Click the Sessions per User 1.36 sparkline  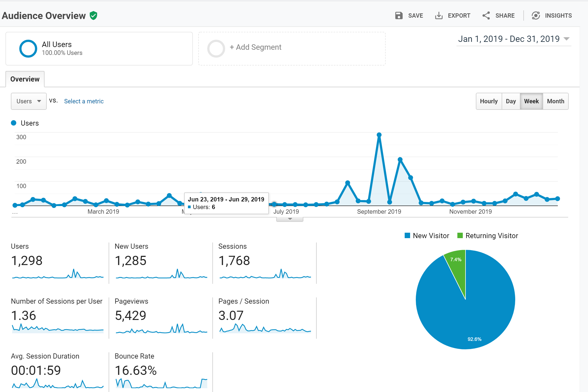(x=58, y=328)
